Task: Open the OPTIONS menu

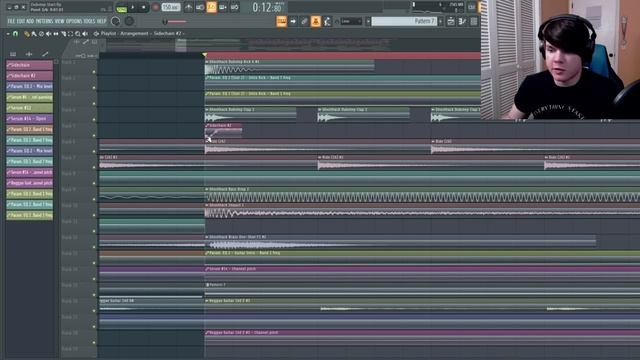Action: tap(74, 21)
